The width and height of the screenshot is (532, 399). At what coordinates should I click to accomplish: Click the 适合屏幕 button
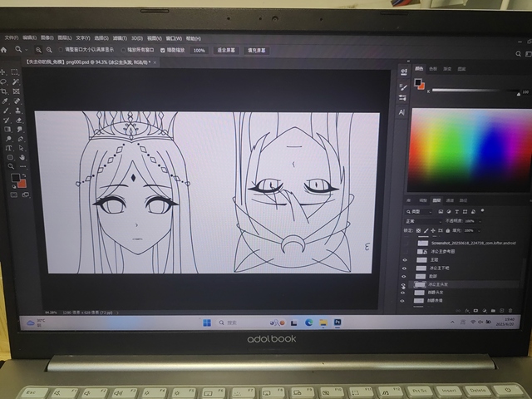tap(226, 50)
